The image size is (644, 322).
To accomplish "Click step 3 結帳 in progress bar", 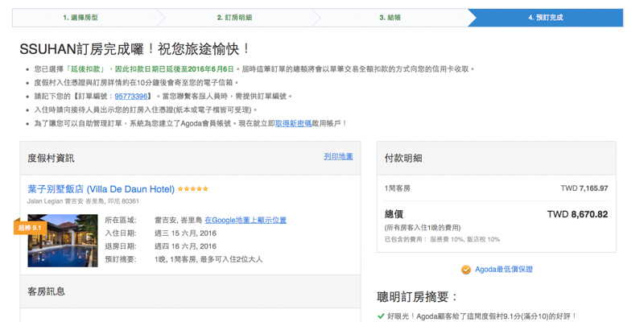I will (390, 18).
